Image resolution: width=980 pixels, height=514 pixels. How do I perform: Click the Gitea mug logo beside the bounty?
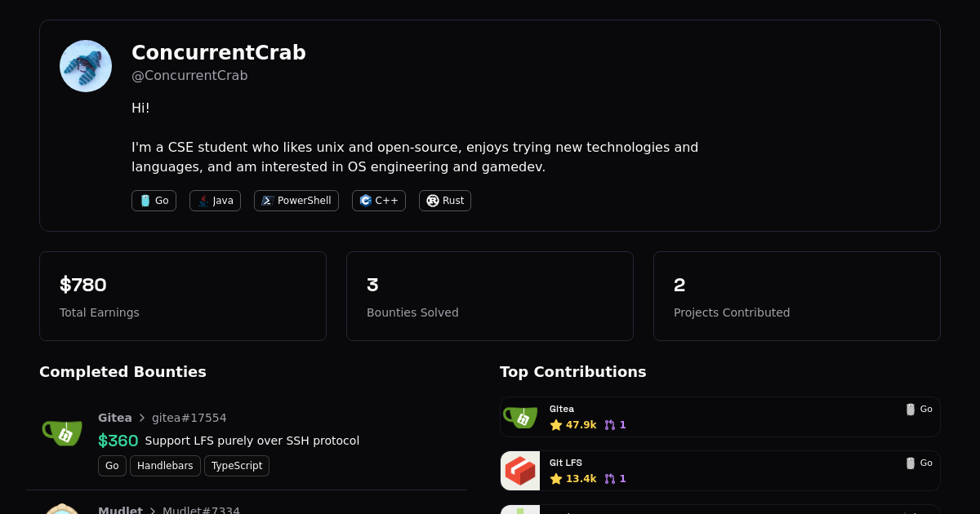click(63, 432)
